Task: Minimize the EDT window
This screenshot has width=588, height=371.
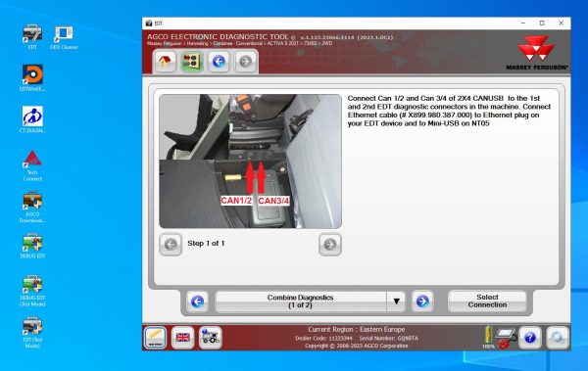Action: coord(523,23)
